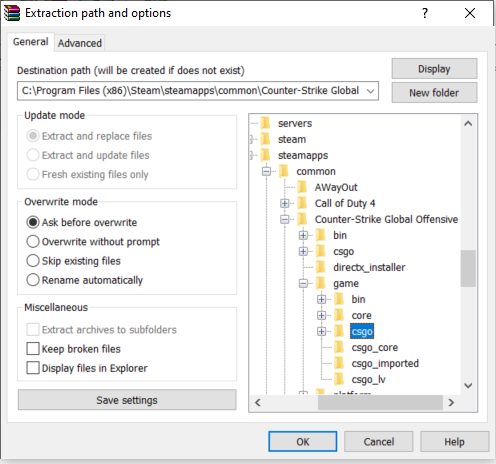Select the servers folder icon
The height and width of the screenshot is (464, 496).
click(266, 123)
